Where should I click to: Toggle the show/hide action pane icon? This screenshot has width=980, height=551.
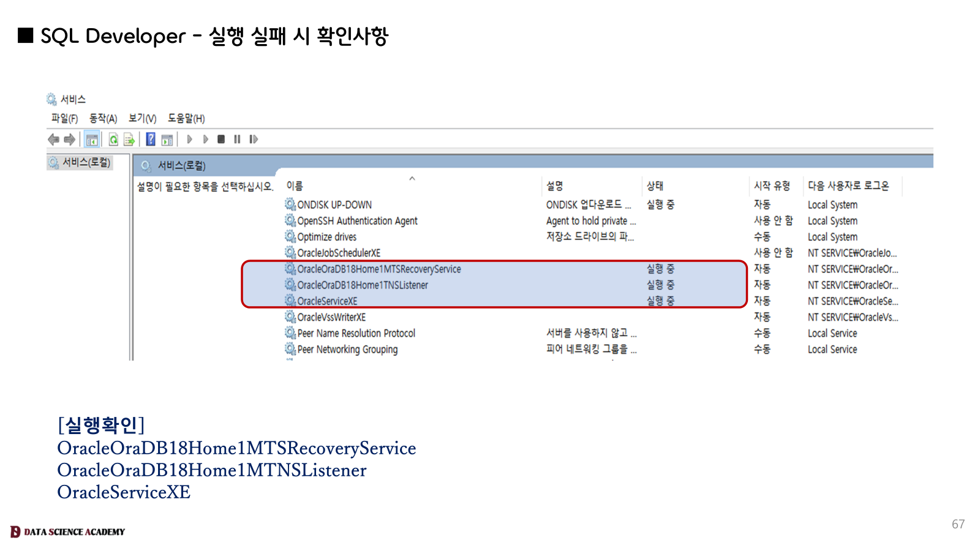pyautogui.click(x=167, y=140)
